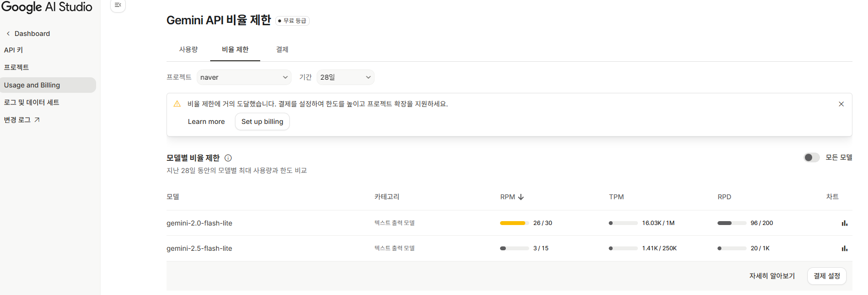This screenshot has width=868, height=295.
Task: Click the 결제 설정 button
Action: (827, 276)
